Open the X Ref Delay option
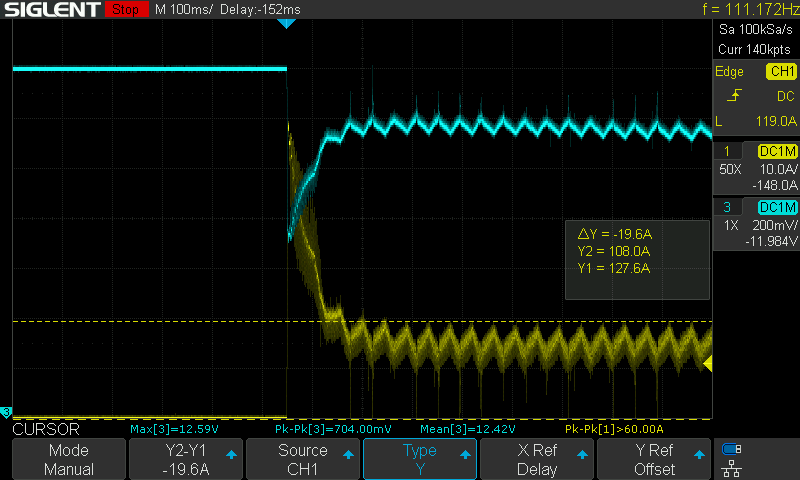This screenshot has height=480, width=800. 537,460
